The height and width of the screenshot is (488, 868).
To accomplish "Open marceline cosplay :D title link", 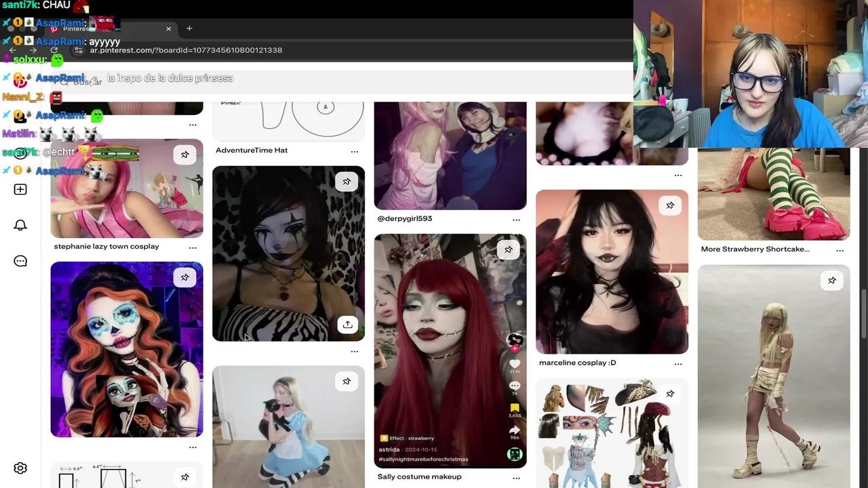I will click(578, 363).
